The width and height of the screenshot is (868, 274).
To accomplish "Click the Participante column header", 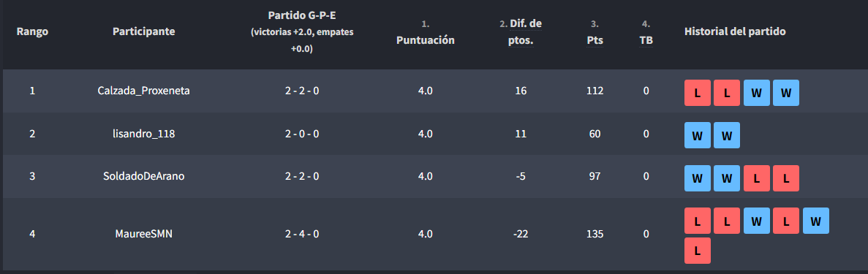I will [143, 31].
